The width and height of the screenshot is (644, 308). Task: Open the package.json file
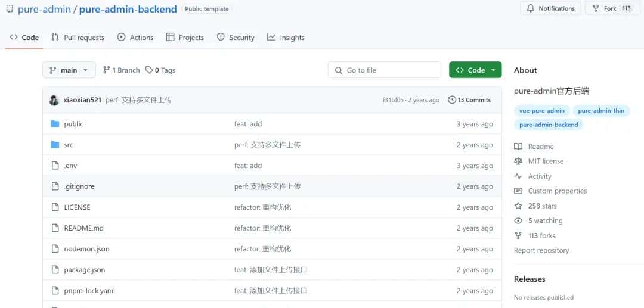(x=85, y=270)
